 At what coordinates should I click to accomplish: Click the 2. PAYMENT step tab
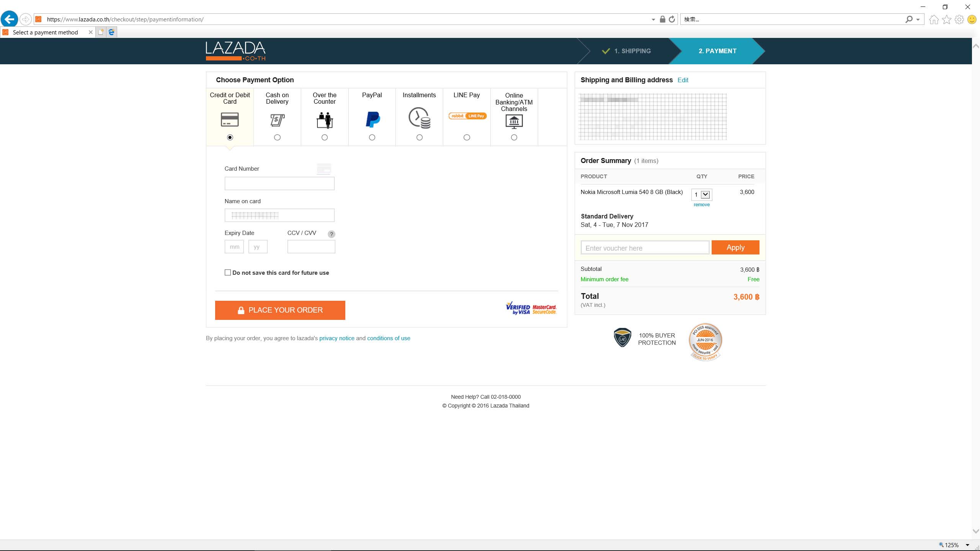(717, 51)
